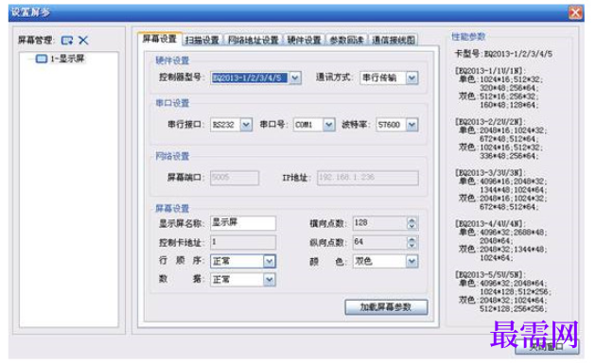Screen dimensions: 596x364
Task: Click the 纵向点数 stepper arrows
Action: (412, 242)
